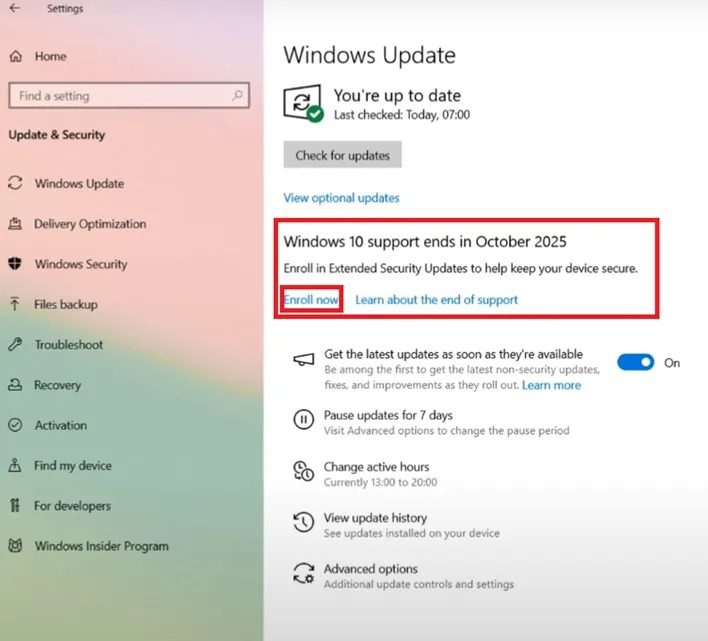This screenshot has width=708, height=641.
Task: Open Learn about the end of support
Action: tap(436, 299)
